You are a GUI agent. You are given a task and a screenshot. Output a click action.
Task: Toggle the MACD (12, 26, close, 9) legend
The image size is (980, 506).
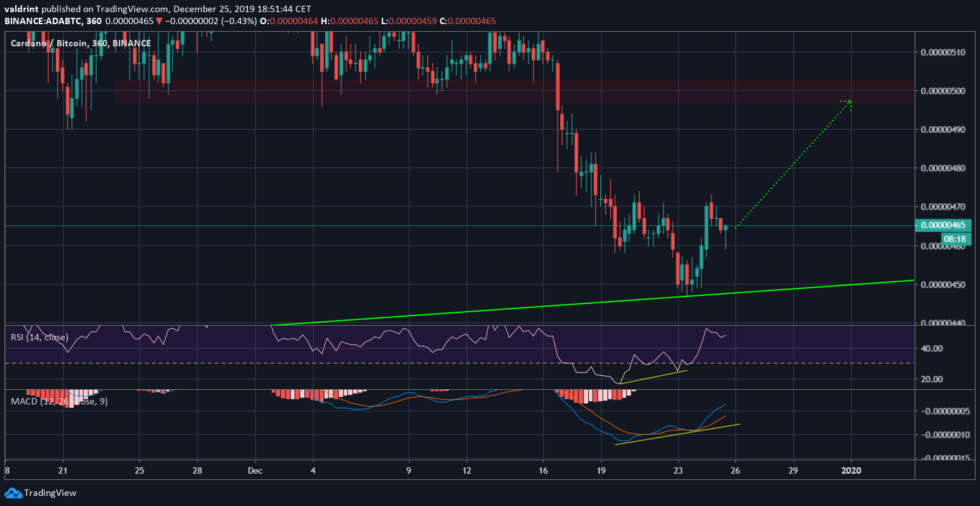(x=58, y=401)
